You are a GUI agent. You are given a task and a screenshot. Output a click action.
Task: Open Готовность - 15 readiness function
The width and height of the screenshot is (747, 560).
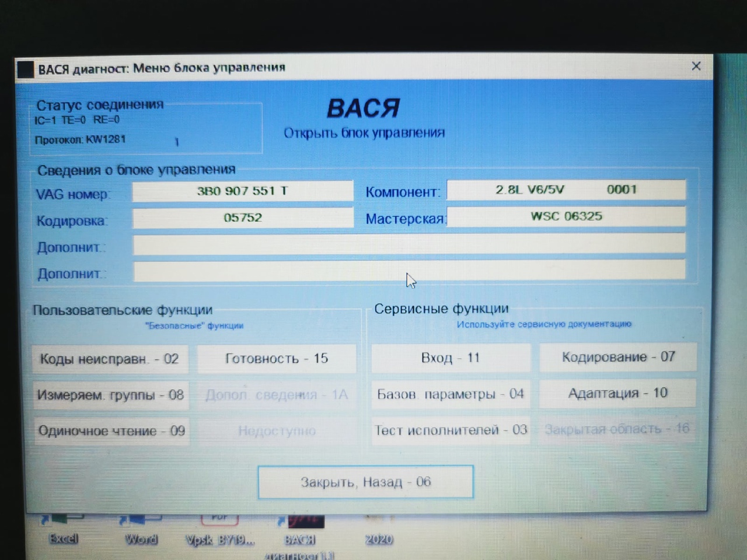point(277,358)
